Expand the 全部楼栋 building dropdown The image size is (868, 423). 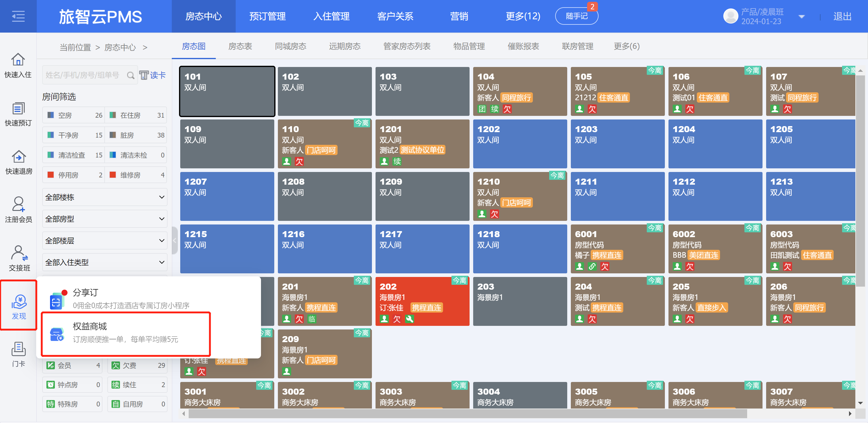click(x=105, y=197)
